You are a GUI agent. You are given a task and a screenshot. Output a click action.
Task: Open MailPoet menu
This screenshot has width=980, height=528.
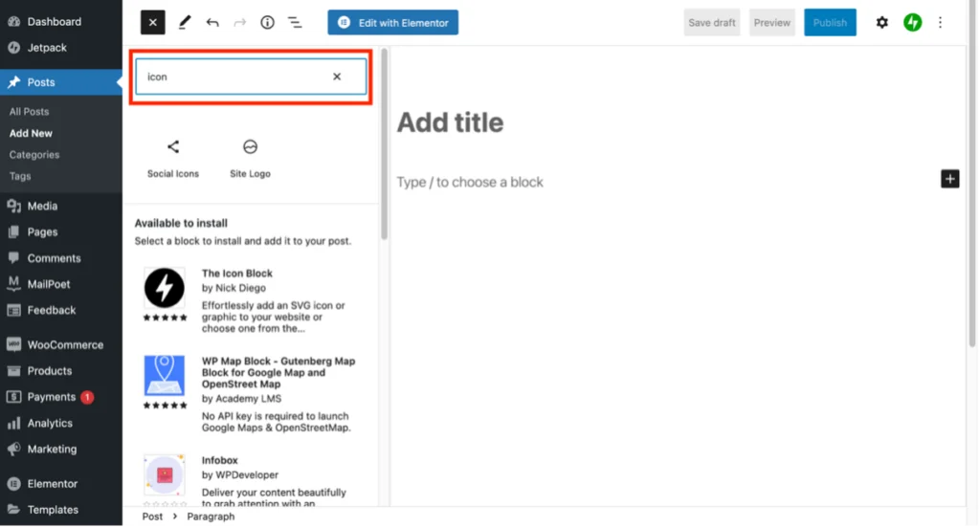[x=61, y=284]
